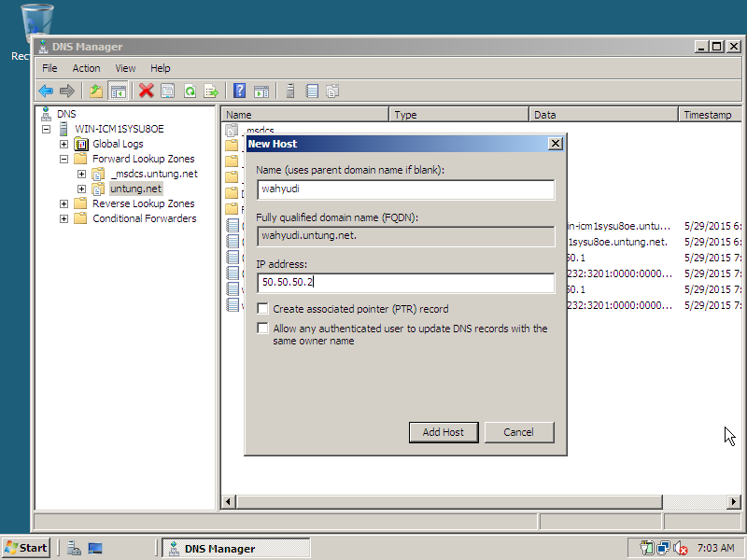Enable Create associated pointer (PTR) record

click(x=262, y=309)
